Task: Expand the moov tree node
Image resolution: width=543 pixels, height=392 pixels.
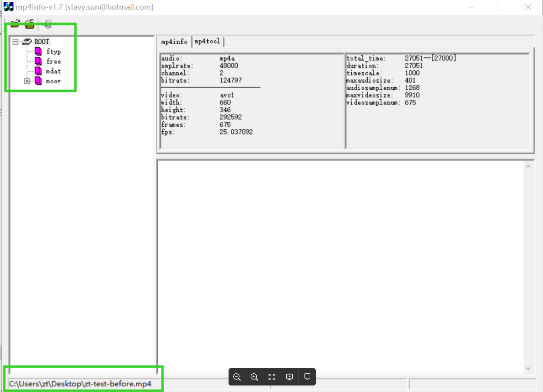Action: click(27, 81)
